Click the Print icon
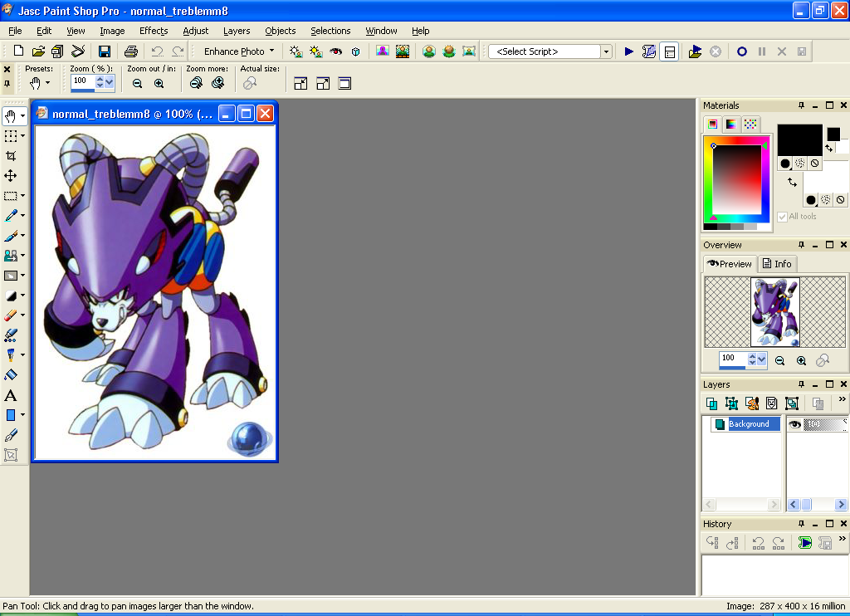850x616 pixels. coord(130,51)
